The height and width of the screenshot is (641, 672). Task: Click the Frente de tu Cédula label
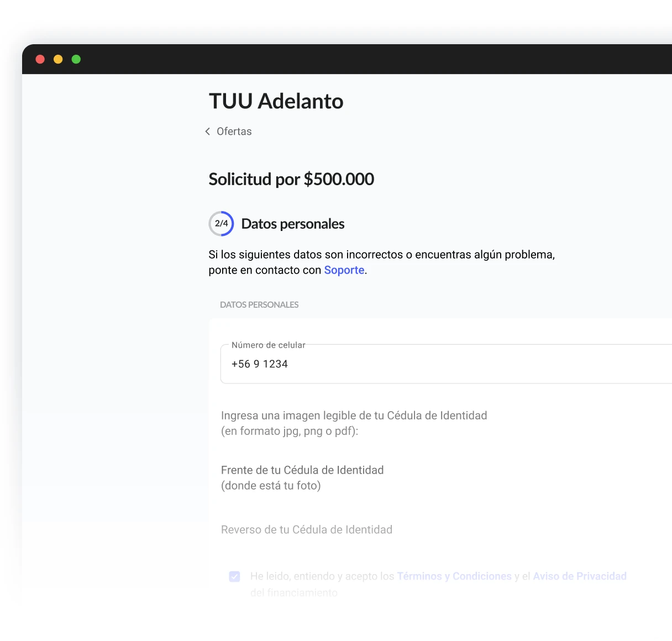point(302,478)
